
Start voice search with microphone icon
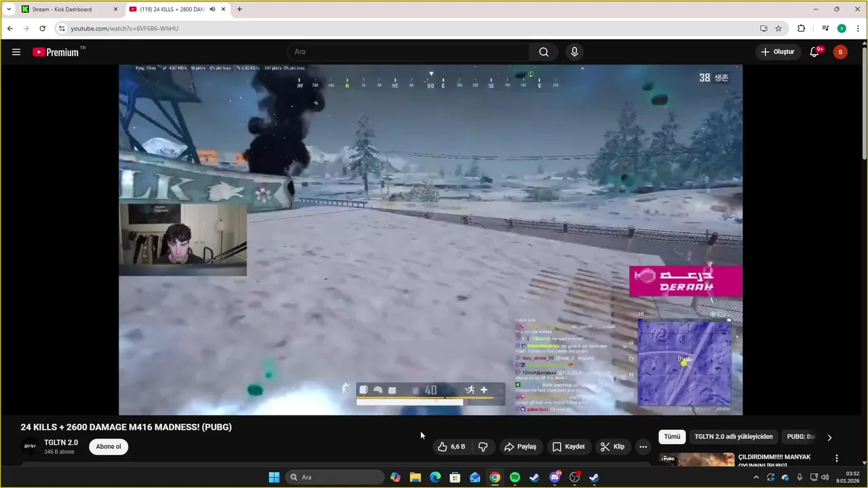click(x=574, y=52)
